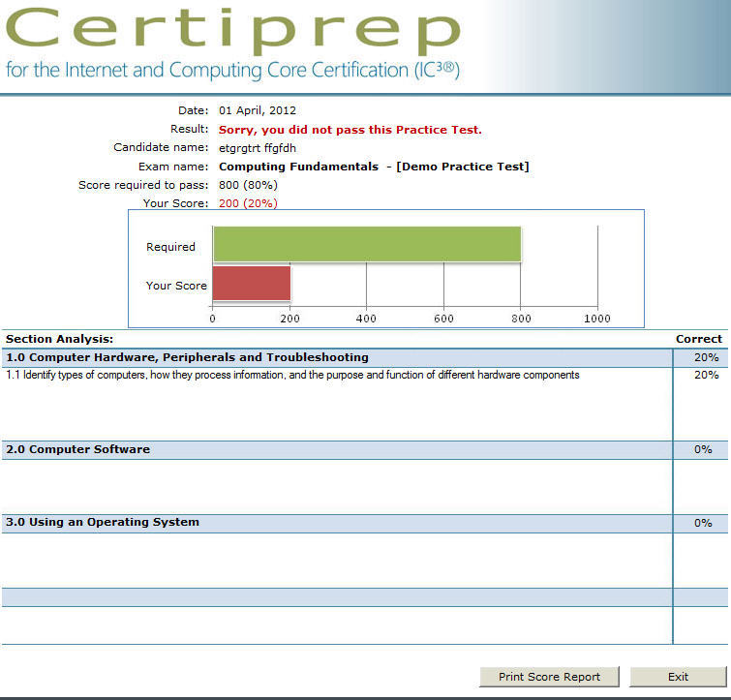The width and height of the screenshot is (731, 700).
Task: Select section '2.0 Computer Software'
Action: (337, 450)
